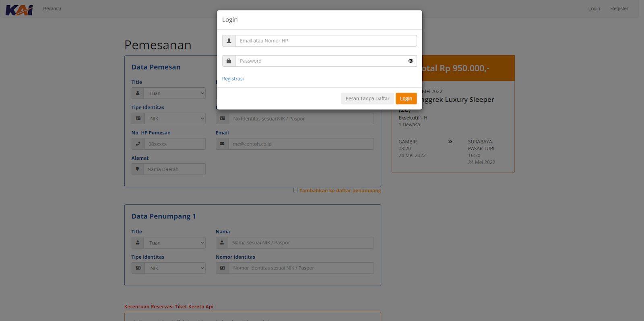Click the map pin icon beside Alamat field

pyautogui.click(x=137, y=169)
